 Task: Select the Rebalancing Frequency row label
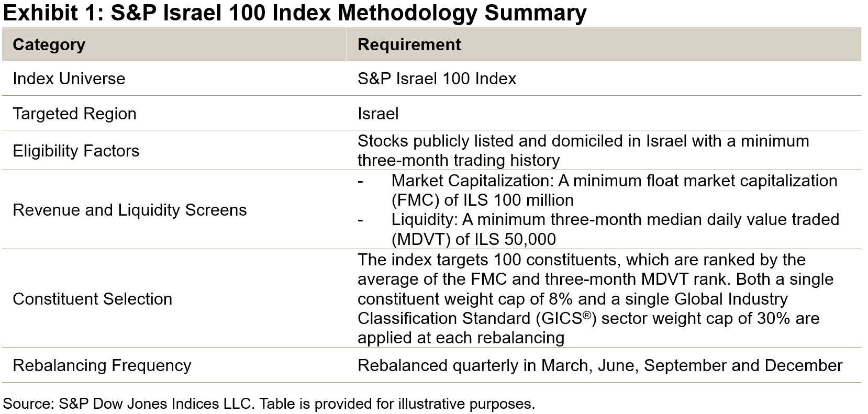tap(102, 365)
